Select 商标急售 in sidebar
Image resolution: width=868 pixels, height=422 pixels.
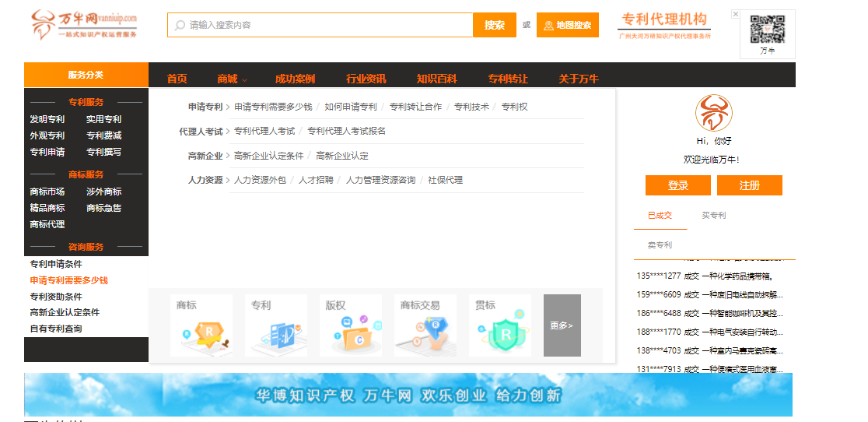[x=103, y=208]
